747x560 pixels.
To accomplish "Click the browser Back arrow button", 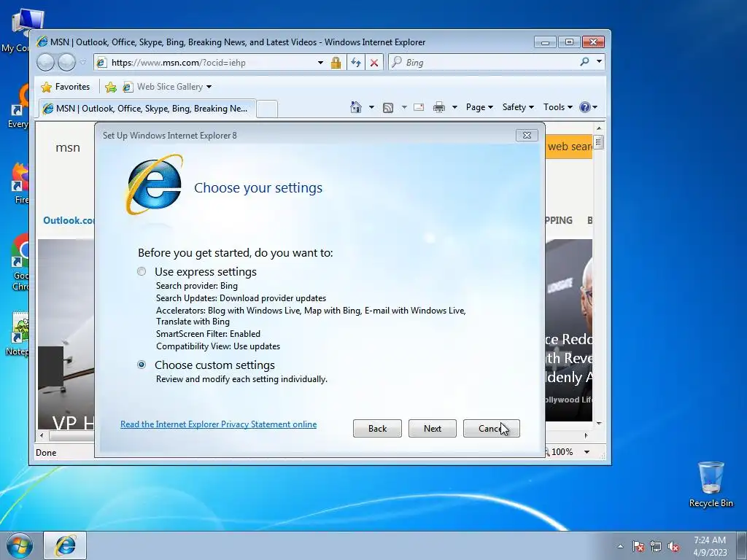I will [45, 62].
